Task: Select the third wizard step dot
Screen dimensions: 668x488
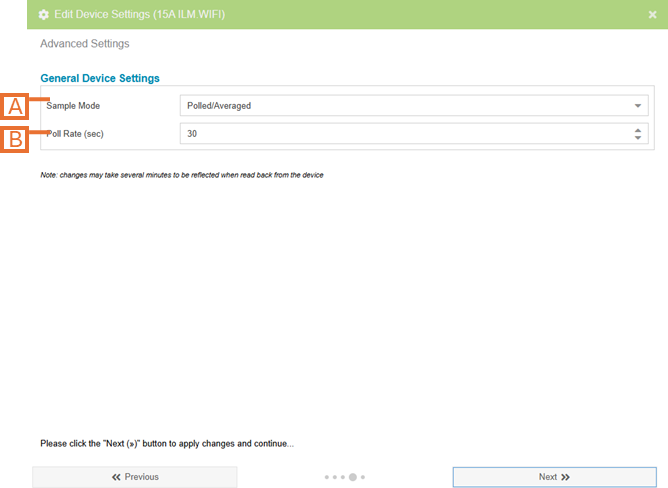Action: pos(343,478)
